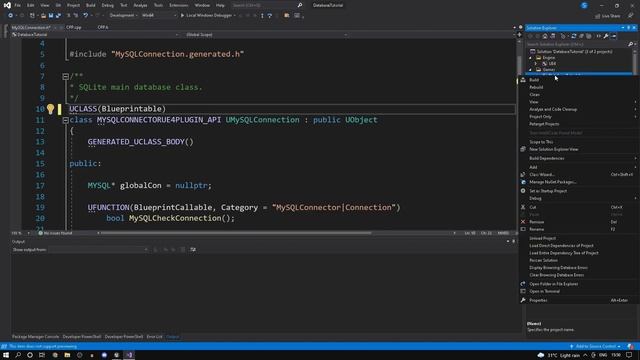Switch to the Error List tab

coord(154,337)
